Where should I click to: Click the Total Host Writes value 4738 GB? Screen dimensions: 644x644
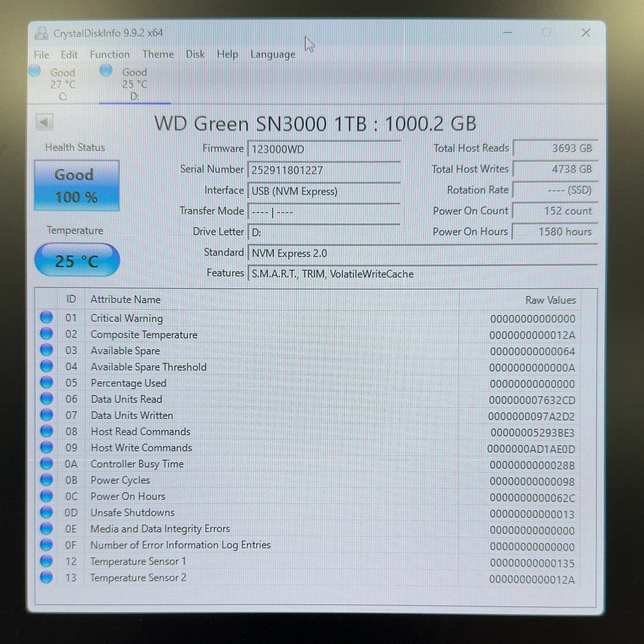(x=555, y=170)
